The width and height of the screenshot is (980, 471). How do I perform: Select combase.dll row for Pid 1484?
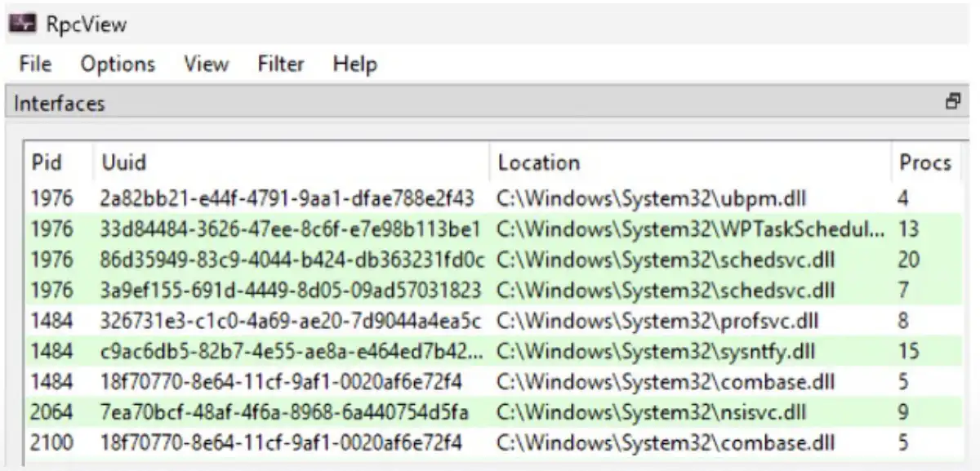(x=666, y=382)
